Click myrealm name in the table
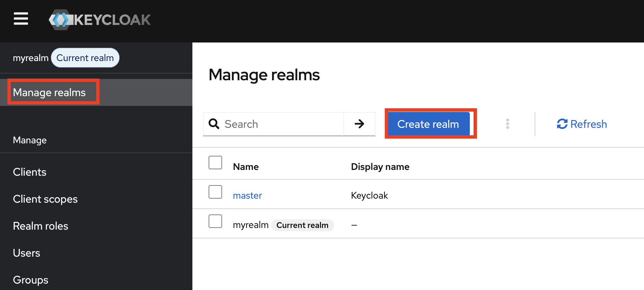 click(x=251, y=225)
